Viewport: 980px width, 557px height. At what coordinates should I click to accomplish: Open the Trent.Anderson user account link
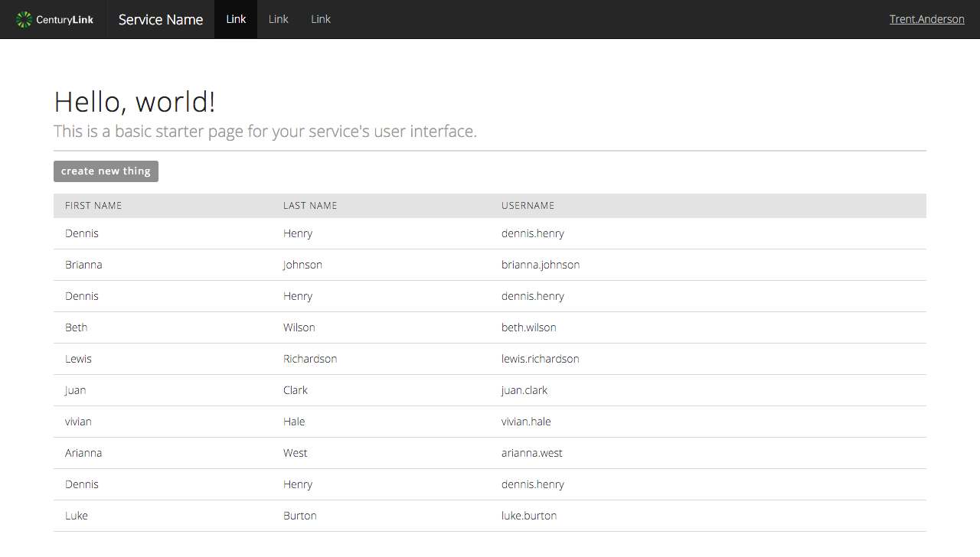tap(926, 19)
